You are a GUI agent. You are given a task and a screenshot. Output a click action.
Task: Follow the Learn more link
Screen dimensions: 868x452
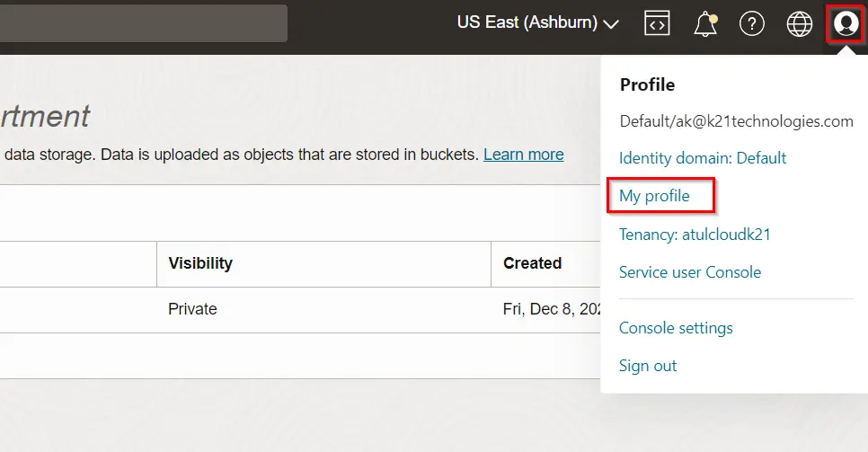[x=523, y=155]
